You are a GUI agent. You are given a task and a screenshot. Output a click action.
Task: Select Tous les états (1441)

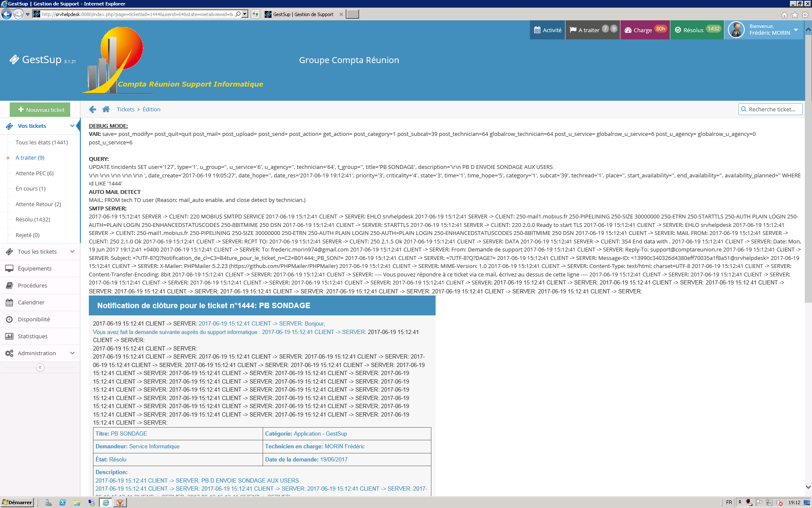[41, 142]
